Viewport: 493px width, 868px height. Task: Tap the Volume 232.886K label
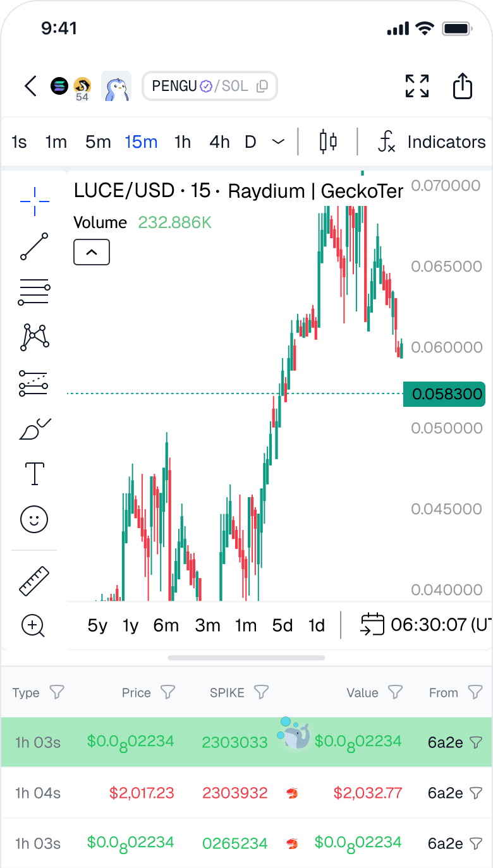pos(142,222)
